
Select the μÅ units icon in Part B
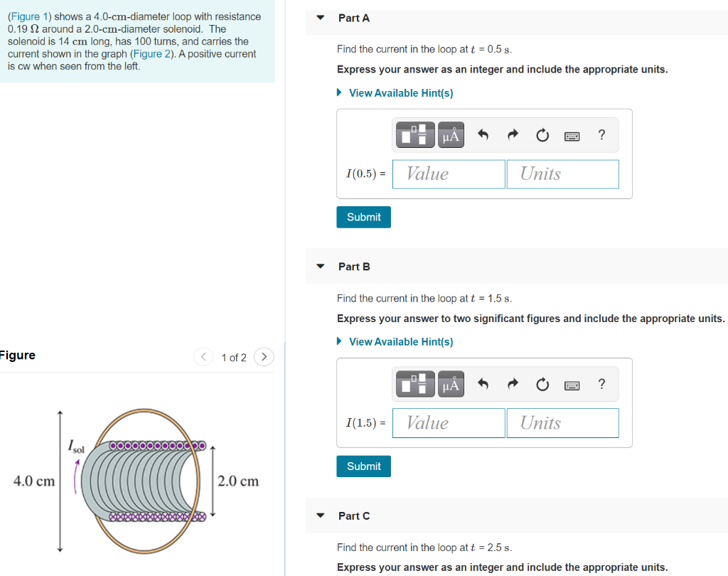[451, 383]
